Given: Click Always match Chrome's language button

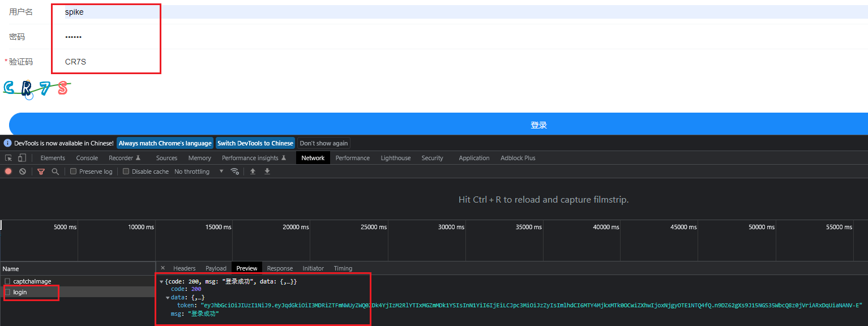Looking at the screenshot, I should tap(165, 143).
